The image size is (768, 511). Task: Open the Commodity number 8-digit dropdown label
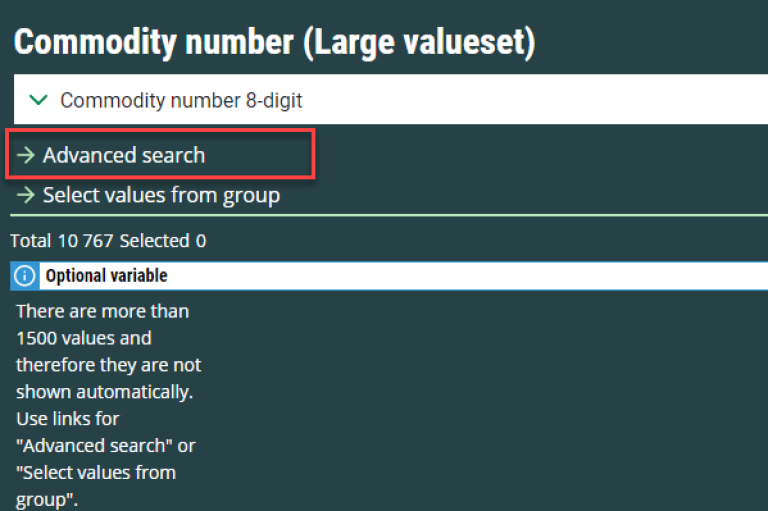point(181,100)
